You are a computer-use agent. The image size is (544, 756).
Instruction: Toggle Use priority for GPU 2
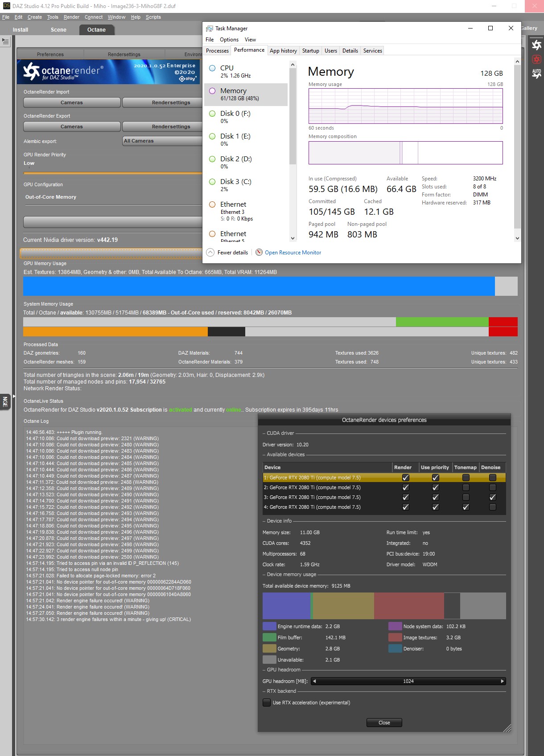tap(436, 487)
